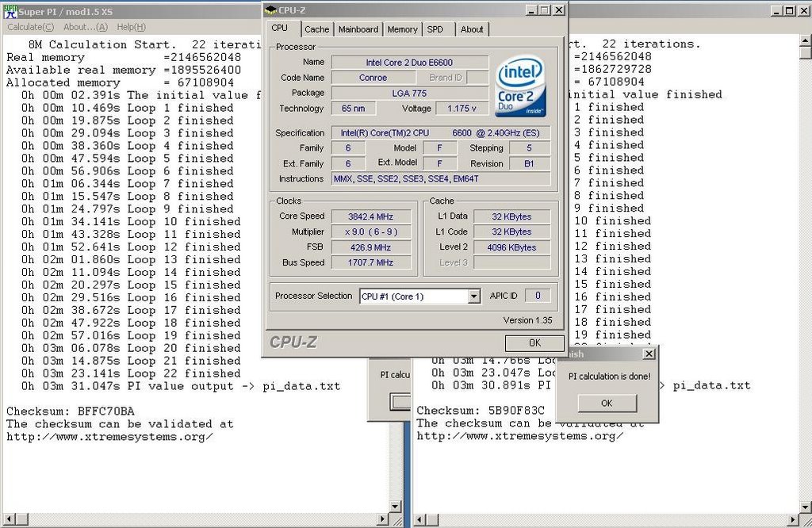Click OK button in CPU-Z window
The height and width of the screenshot is (528, 812).
534,342
